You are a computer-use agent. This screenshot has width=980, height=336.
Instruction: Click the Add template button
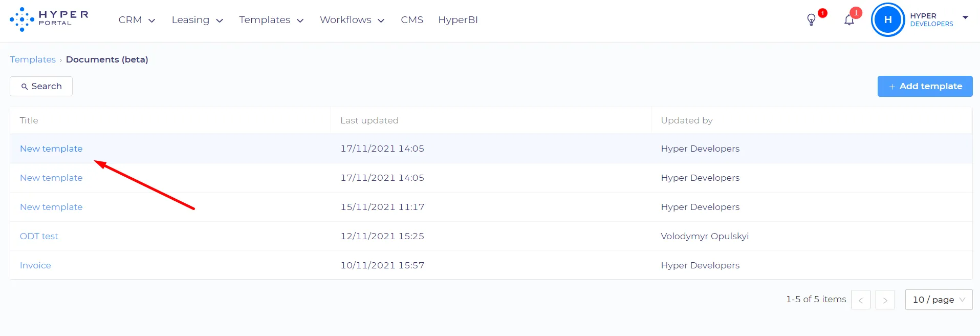925,86
